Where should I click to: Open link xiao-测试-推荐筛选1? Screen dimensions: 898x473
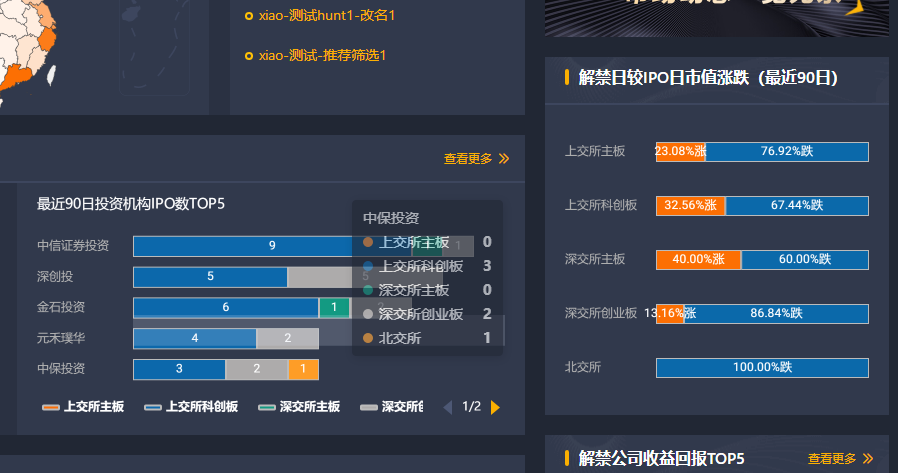pos(322,56)
